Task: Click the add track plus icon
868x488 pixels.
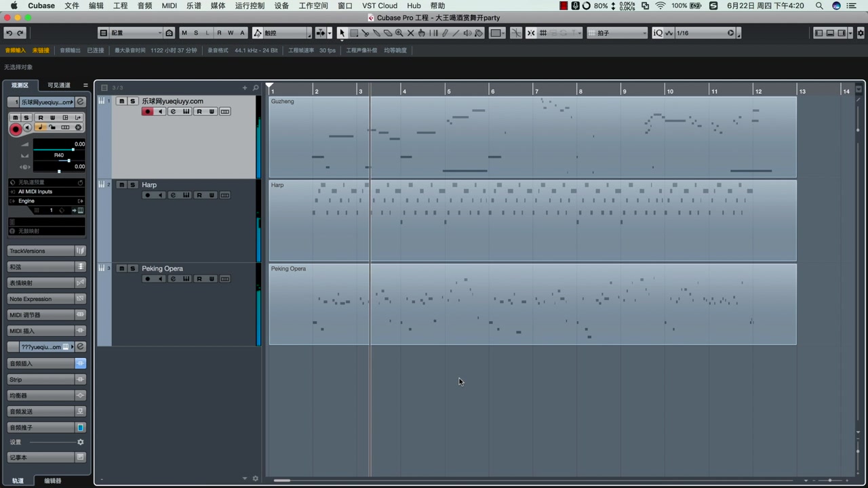Action: (x=245, y=87)
